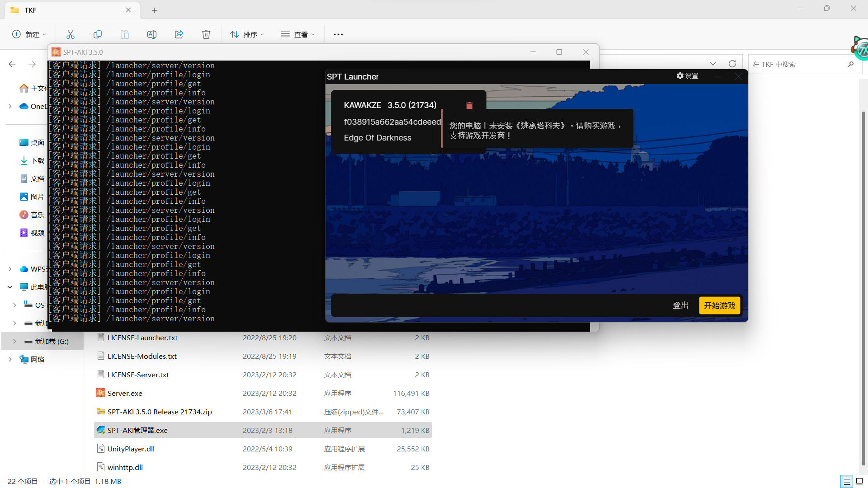
Task: Click 登出 (Logout) in SPT Launcher
Action: click(x=680, y=305)
